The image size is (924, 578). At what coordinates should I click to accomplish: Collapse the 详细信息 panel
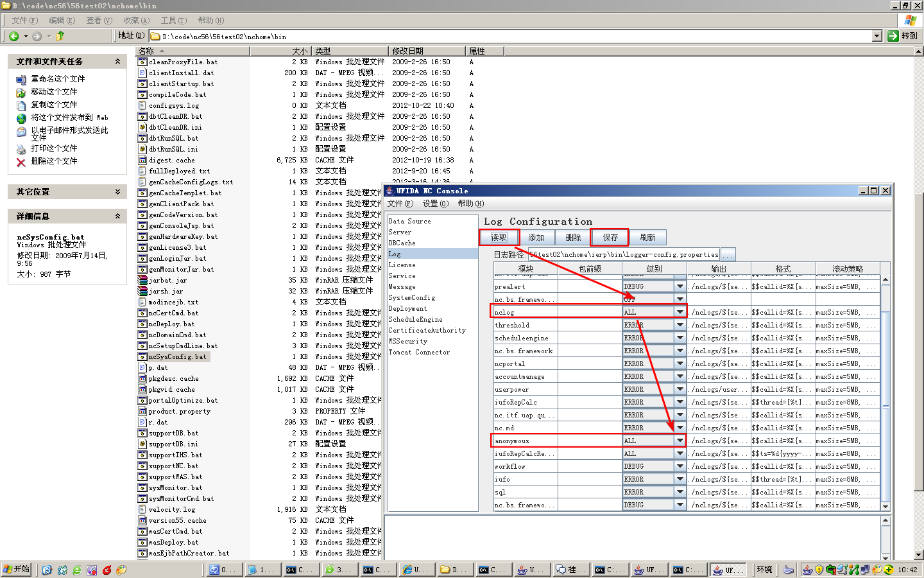117,216
